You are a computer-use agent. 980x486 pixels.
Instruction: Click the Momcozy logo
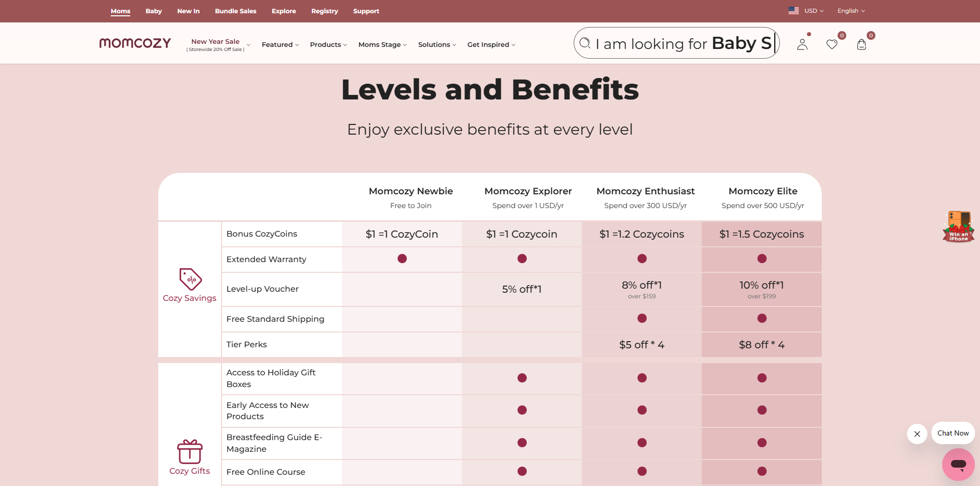pos(135,43)
